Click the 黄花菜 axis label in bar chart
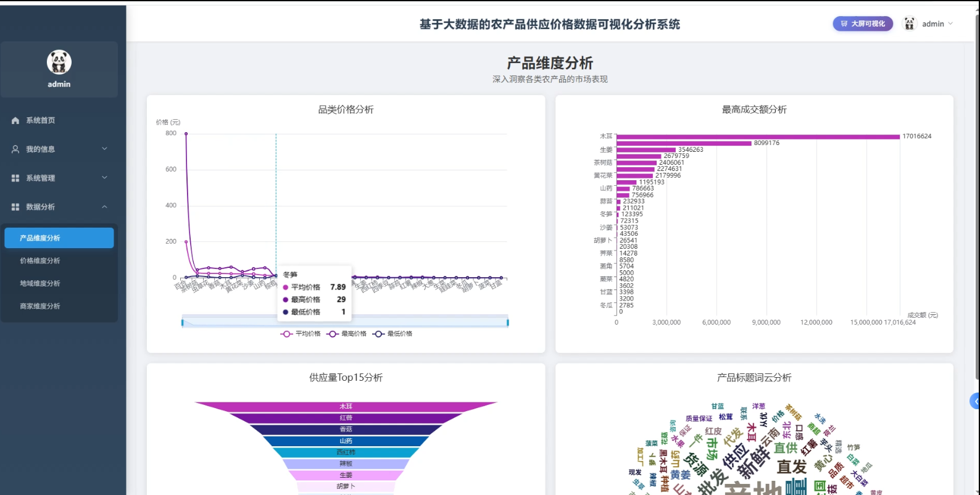This screenshot has height=495, width=980. click(603, 176)
